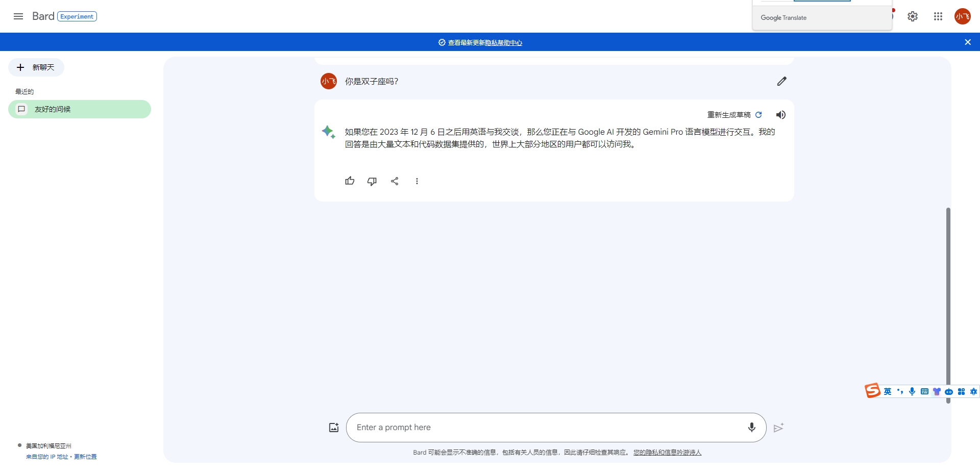Screen dimensions: 980x475
Task: Click the Bard sparkle icon beside response
Action: pos(329,132)
